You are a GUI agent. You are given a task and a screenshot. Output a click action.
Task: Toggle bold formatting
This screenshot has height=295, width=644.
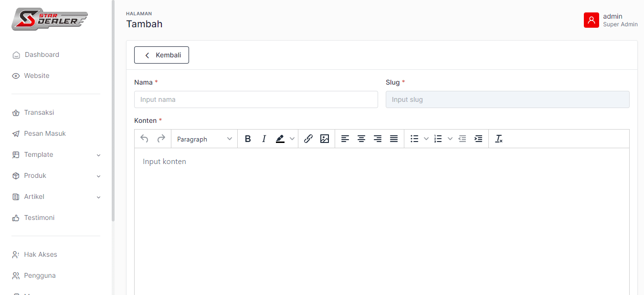pos(248,139)
